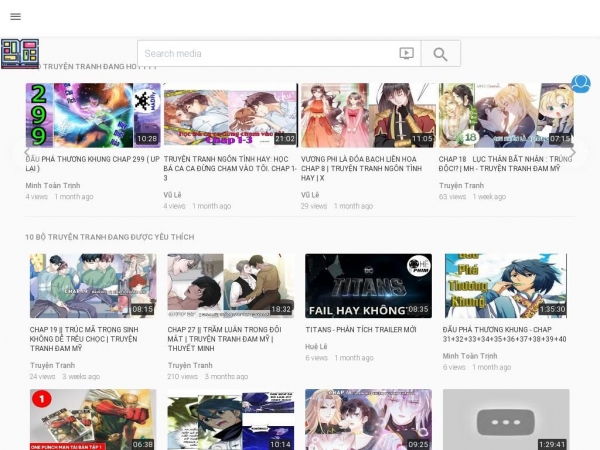Open Truyện Tranh Ngôn Tình Chap 1-3 thumbnail
This screenshot has width=600, height=450.
pos(230,116)
